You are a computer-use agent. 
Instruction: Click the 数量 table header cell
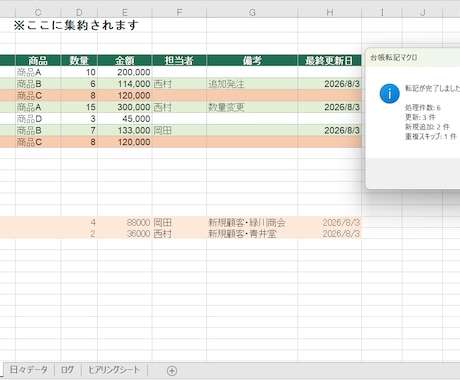79,60
